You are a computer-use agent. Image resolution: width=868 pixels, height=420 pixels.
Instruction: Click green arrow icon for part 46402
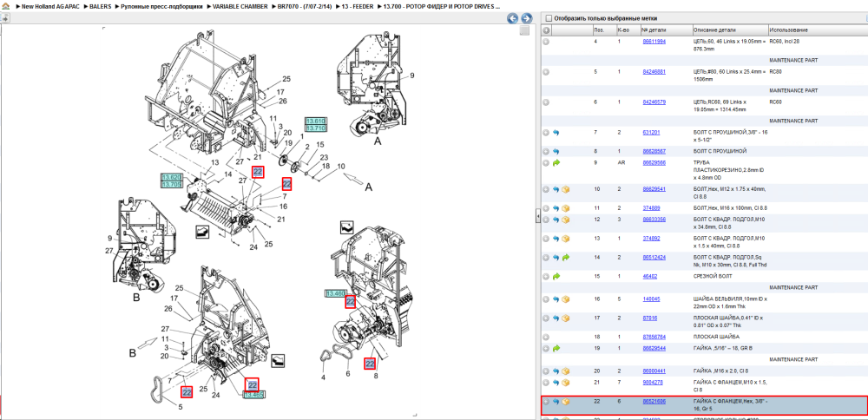pyautogui.click(x=556, y=276)
